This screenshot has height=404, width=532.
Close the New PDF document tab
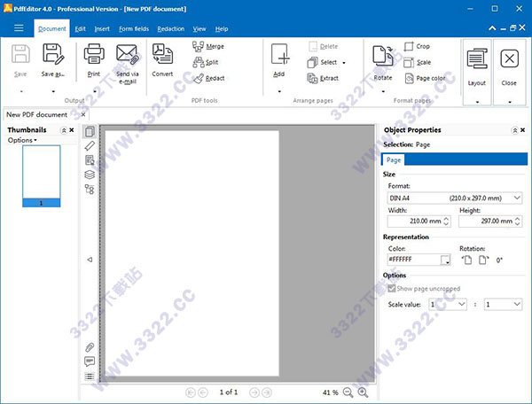83,114
